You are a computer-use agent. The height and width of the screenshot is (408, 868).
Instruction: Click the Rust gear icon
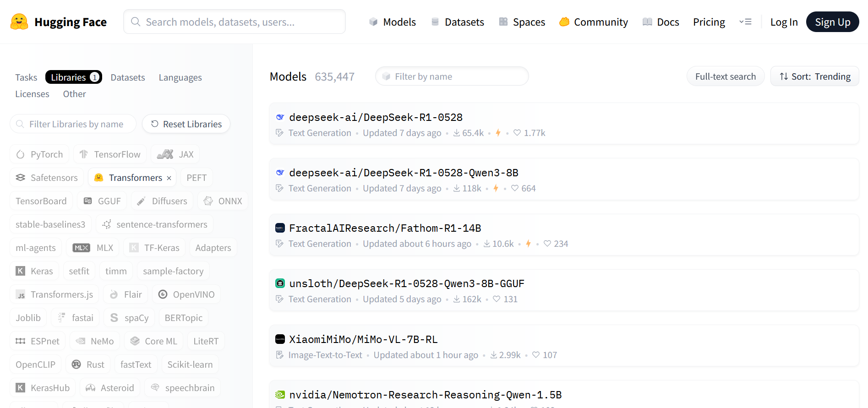click(x=76, y=364)
